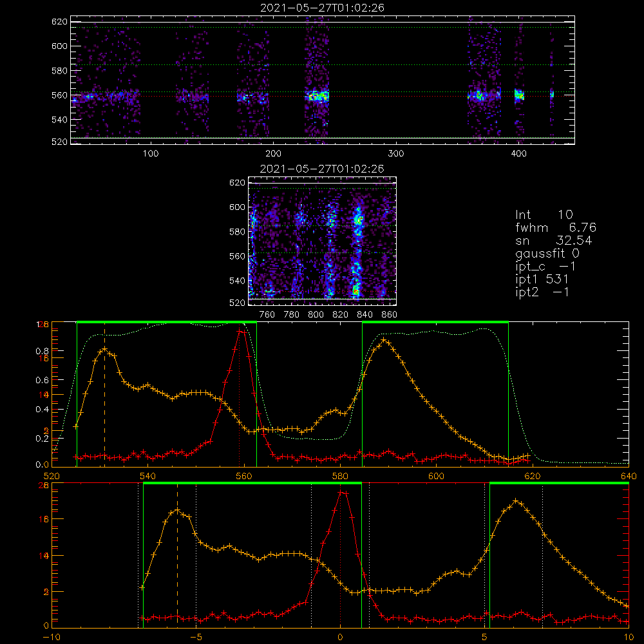Click the '600' x-axis label of the profile plot
644x644 pixels.
coord(436,476)
